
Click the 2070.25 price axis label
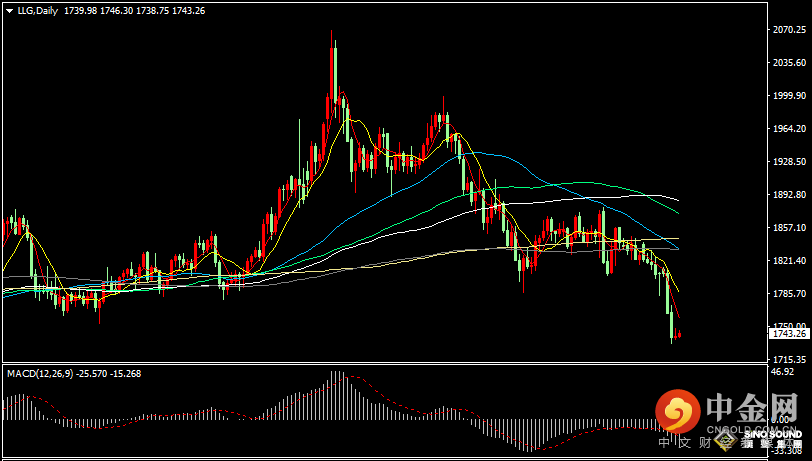[x=789, y=30]
